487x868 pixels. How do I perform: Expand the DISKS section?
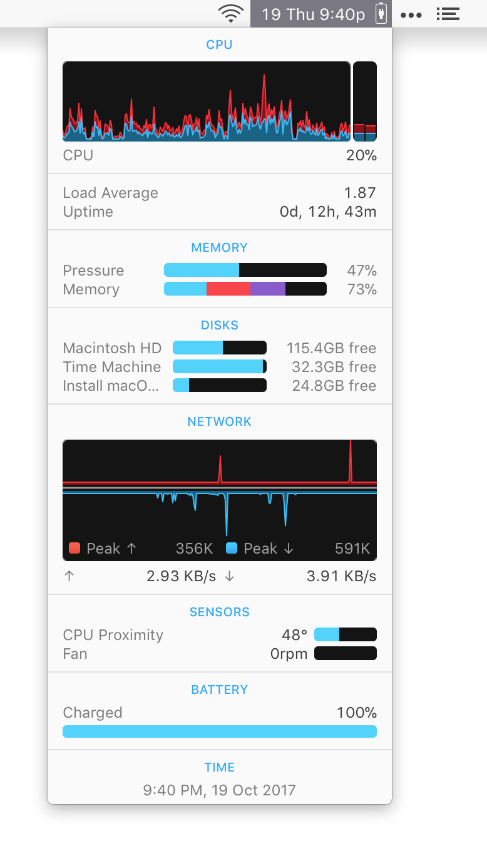point(219,325)
